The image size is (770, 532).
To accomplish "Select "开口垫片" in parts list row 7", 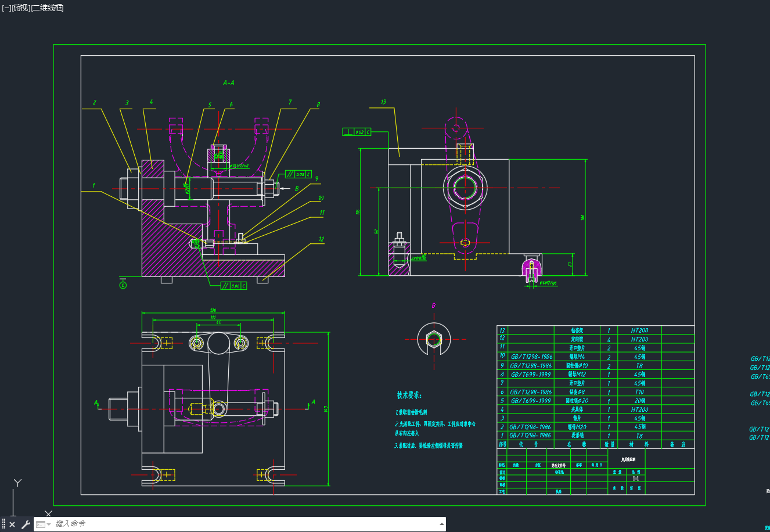I will [x=577, y=383].
